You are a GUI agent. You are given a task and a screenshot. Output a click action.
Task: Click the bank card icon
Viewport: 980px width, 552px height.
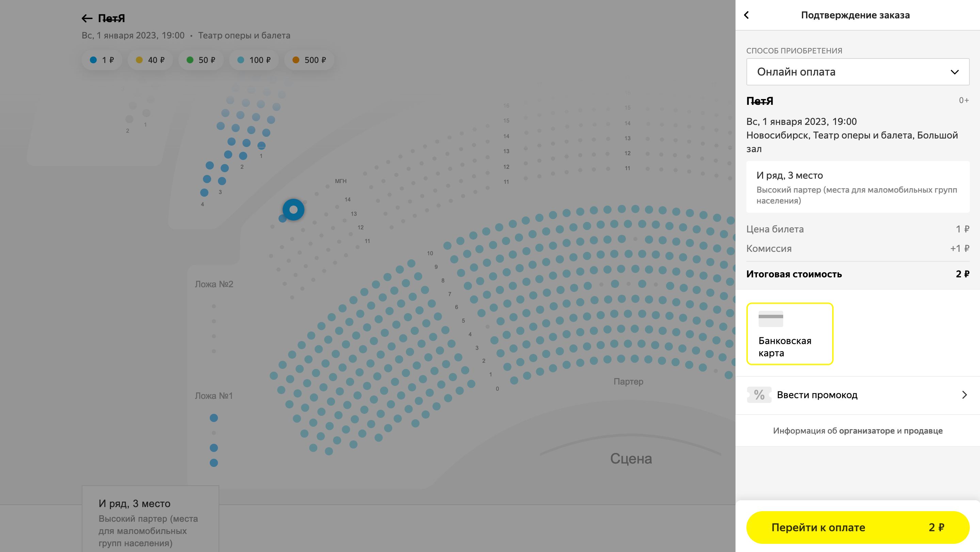771,319
